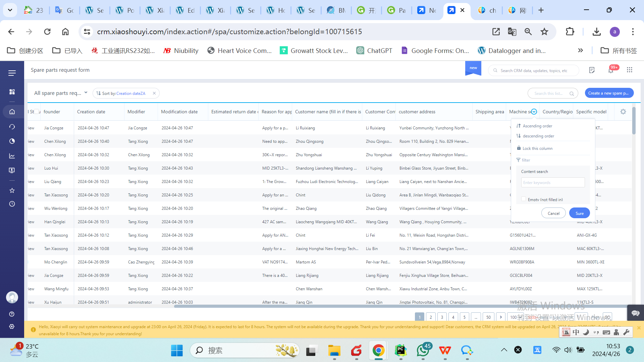Open the 100 items per page dropdown
644x362 pixels.
pyautogui.click(x=516, y=317)
